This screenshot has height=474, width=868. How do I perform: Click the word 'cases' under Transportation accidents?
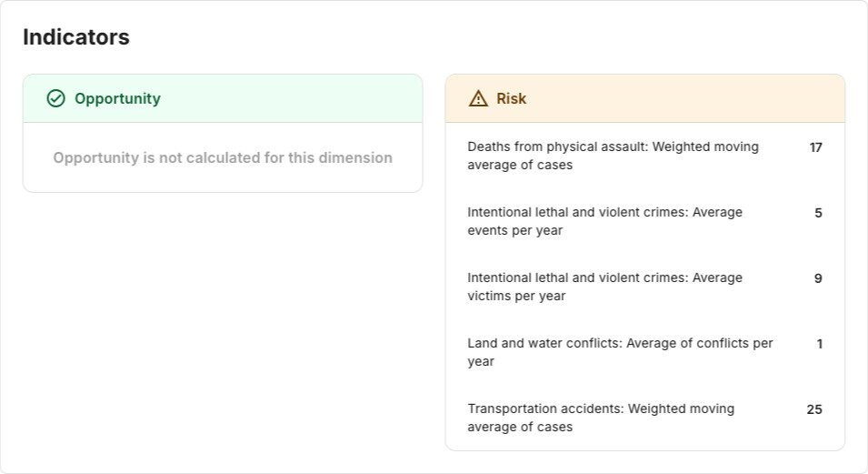(x=554, y=427)
